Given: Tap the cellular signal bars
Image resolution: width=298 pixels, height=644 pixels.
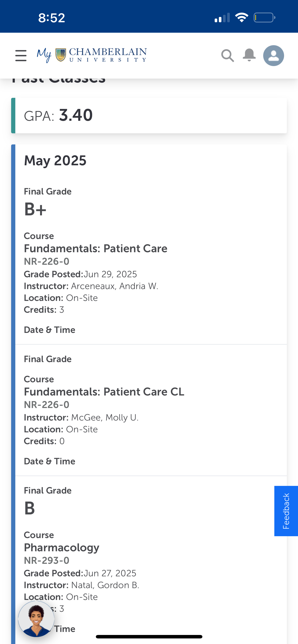Looking at the screenshot, I should click(x=222, y=18).
